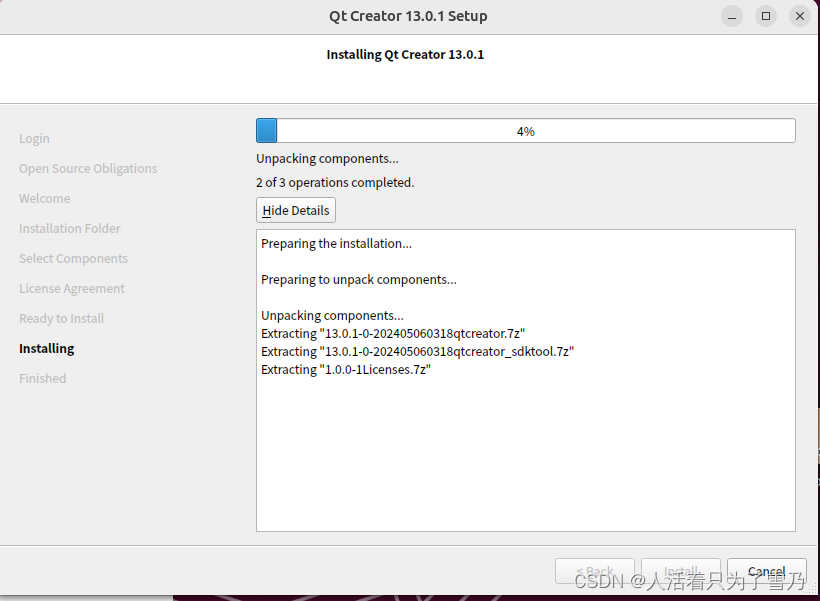The width and height of the screenshot is (820, 601).
Task: Select the Select Components step
Action: [x=73, y=258]
